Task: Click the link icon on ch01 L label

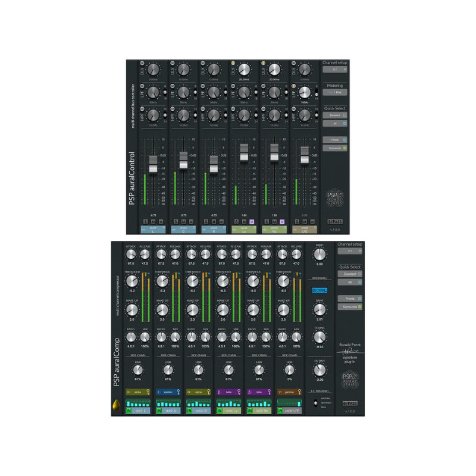Action: pos(143,230)
